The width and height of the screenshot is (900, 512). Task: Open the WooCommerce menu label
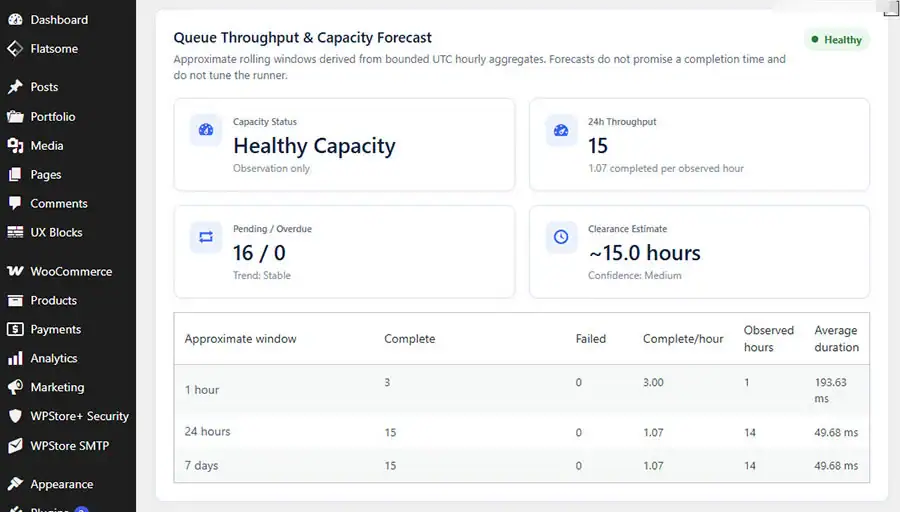pyautogui.click(x=71, y=271)
